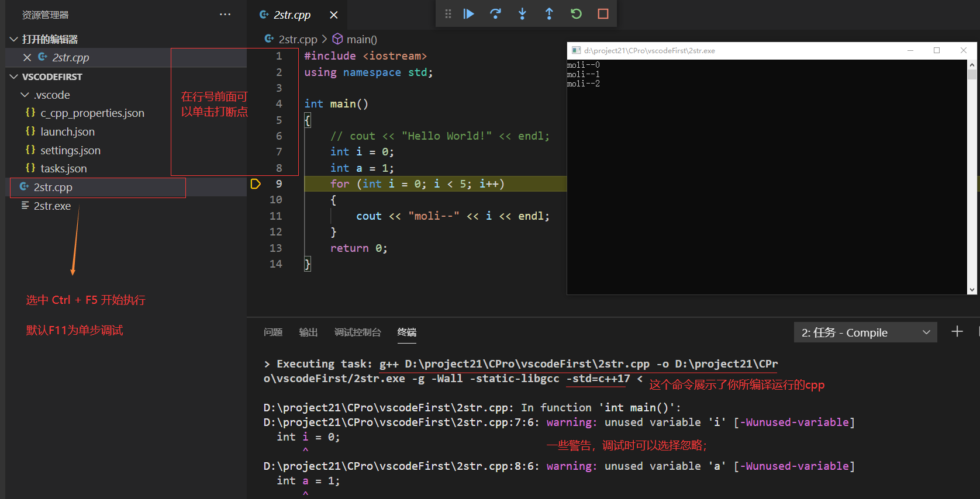The image size is (980, 499).
Task: Click console window scrollbar down arrow
Action: (972, 290)
